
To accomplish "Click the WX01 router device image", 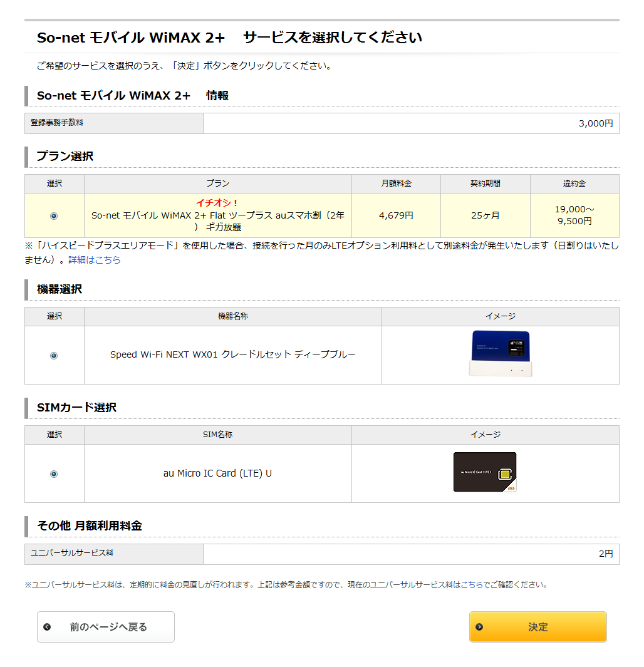I will tap(500, 354).
